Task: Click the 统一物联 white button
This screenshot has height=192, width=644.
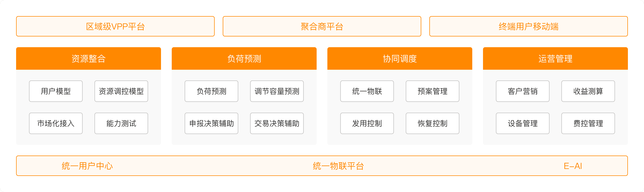Action: (367, 91)
